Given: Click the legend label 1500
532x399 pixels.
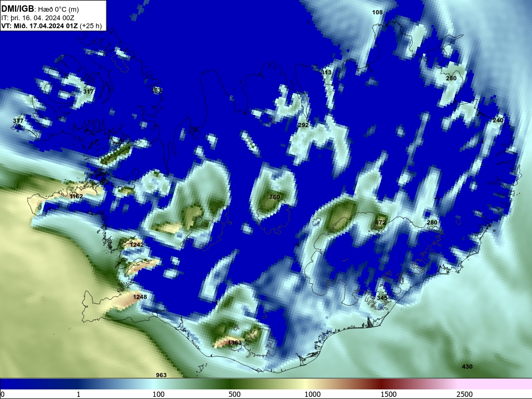Looking at the screenshot, I should (388, 394).
